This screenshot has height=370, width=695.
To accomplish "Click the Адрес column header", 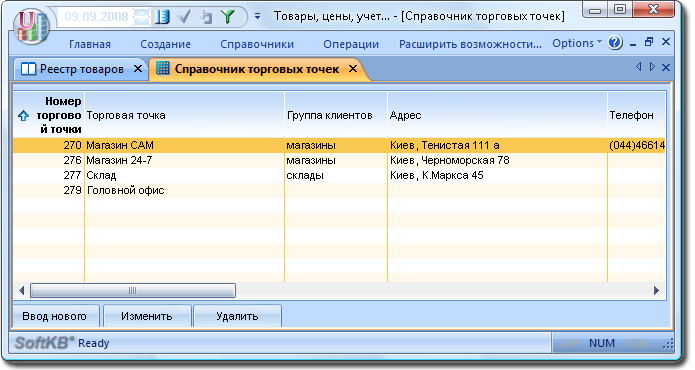I will [497, 115].
